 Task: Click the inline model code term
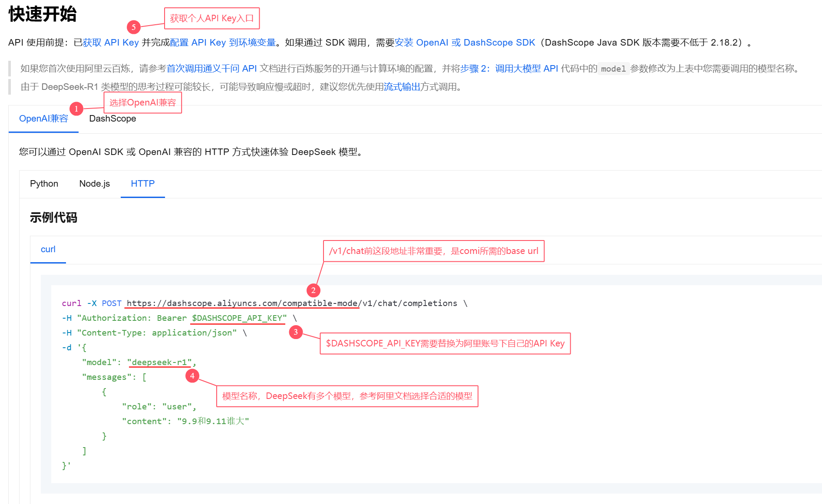click(613, 69)
